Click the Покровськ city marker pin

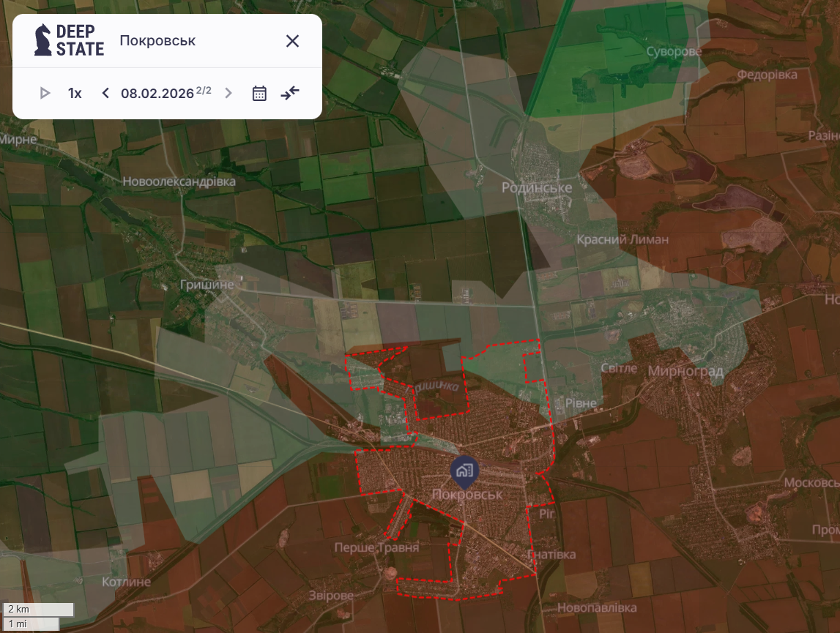pos(464,472)
